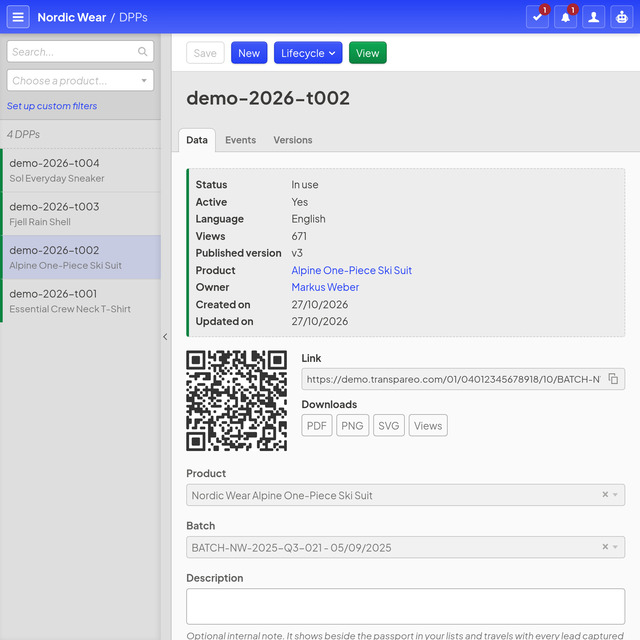Image resolution: width=640 pixels, height=640 pixels.
Task: Create a new DPP with New button
Action: click(249, 53)
